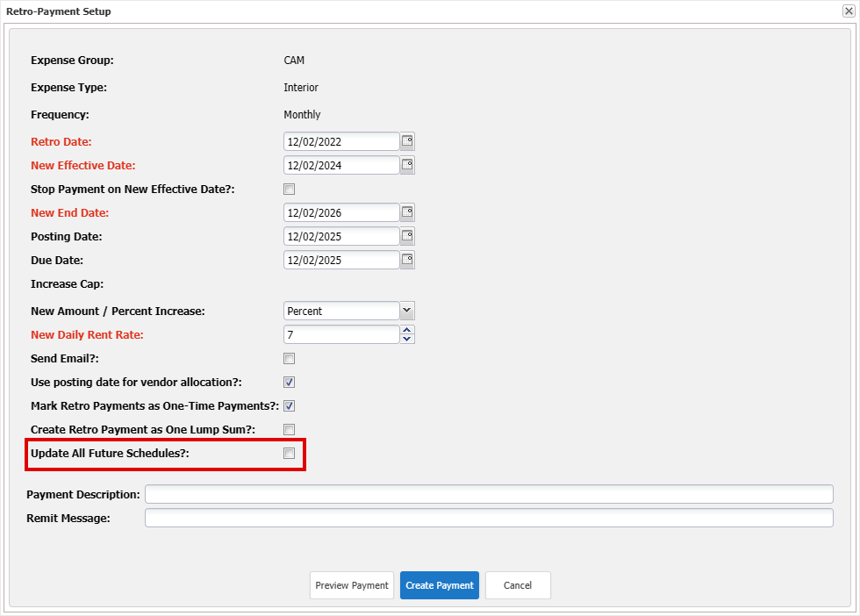Enable Create Retro Payment as One Lump Sum
Screen dimensions: 860x616
coord(290,429)
